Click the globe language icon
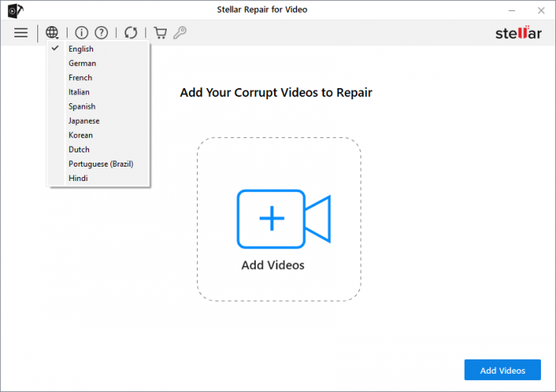 pyautogui.click(x=52, y=33)
